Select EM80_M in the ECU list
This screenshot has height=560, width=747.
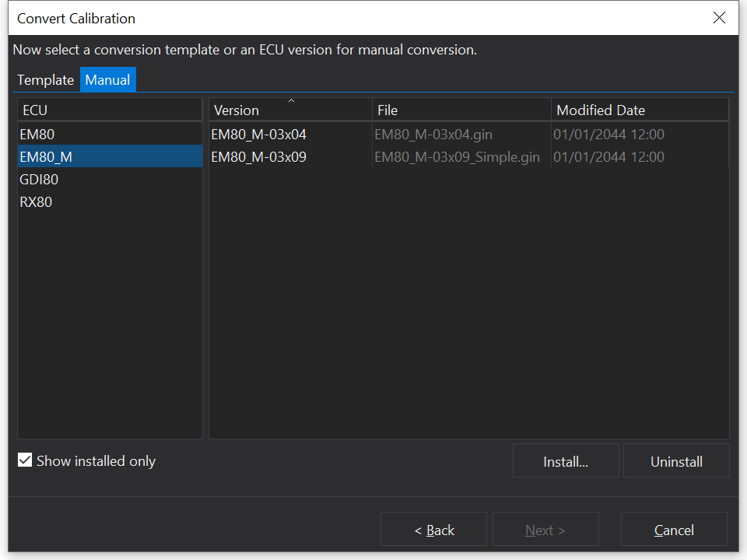click(x=46, y=157)
